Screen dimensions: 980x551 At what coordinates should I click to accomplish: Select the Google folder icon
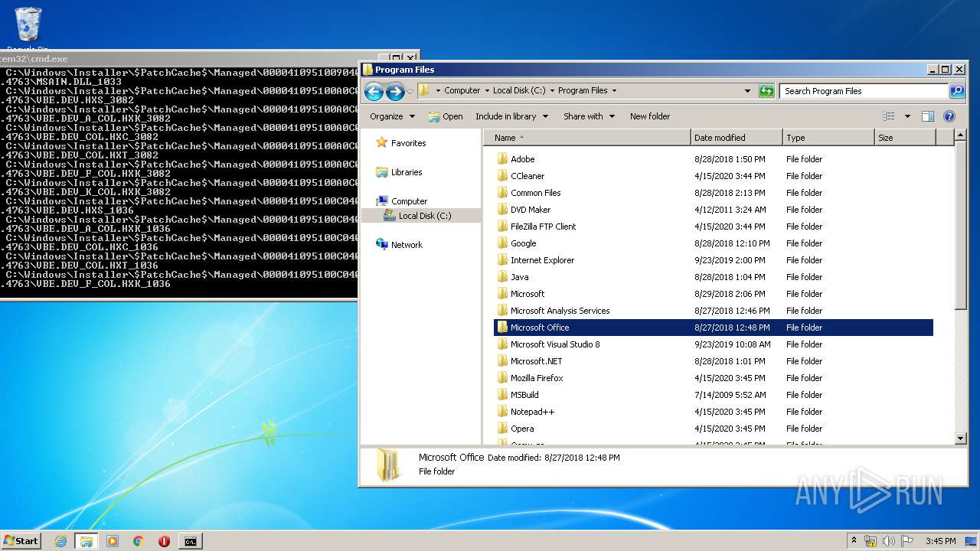(x=502, y=243)
